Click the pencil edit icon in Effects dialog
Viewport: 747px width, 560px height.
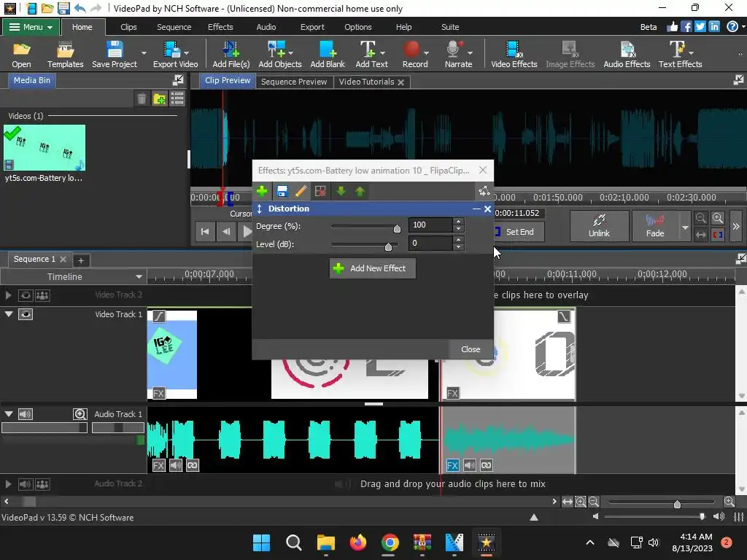(x=301, y=192)
